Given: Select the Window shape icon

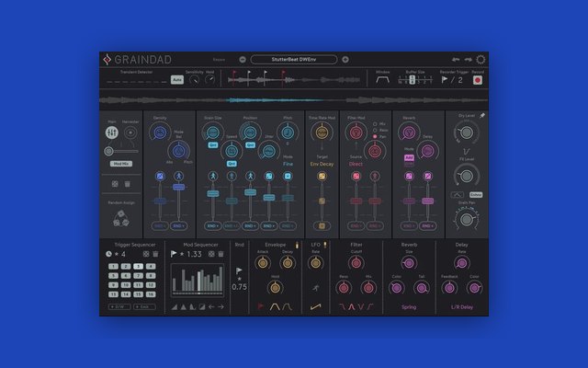Looking at the screenshot, I should click(382, 80).
